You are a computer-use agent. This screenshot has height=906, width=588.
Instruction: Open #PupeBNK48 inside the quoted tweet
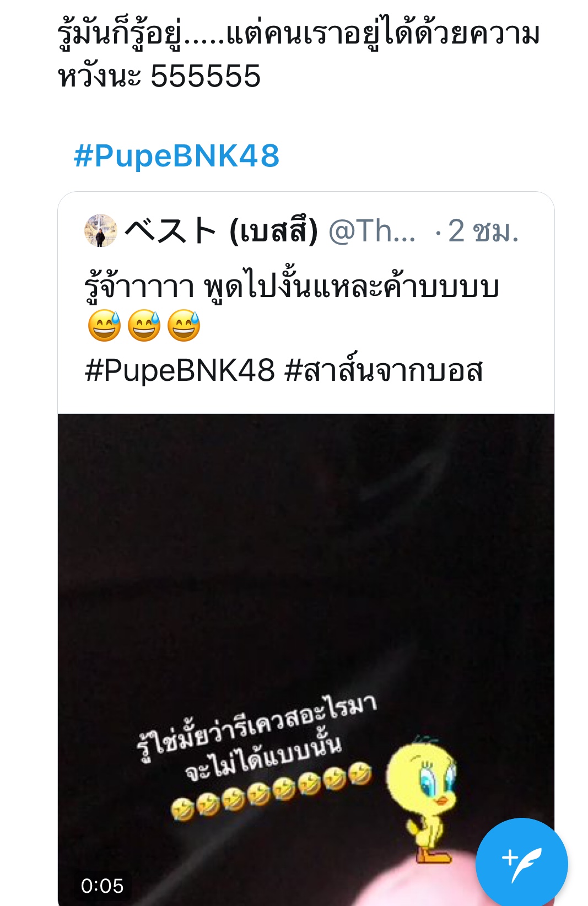click(180, 370)
